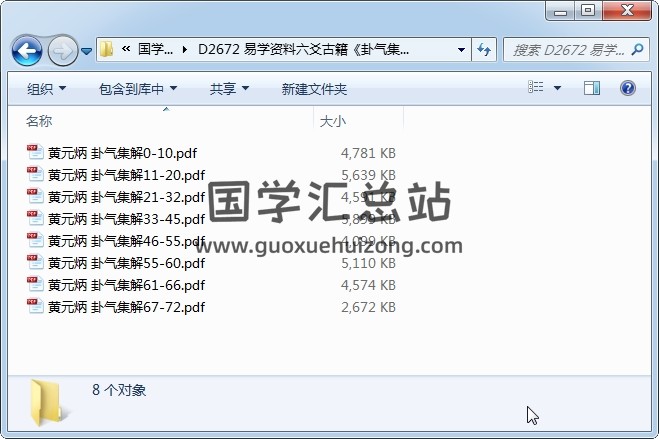The height and width of the screenshot is (439, 659).
Task: Go back with the blue Back arrow
Action: pos(27,51)
